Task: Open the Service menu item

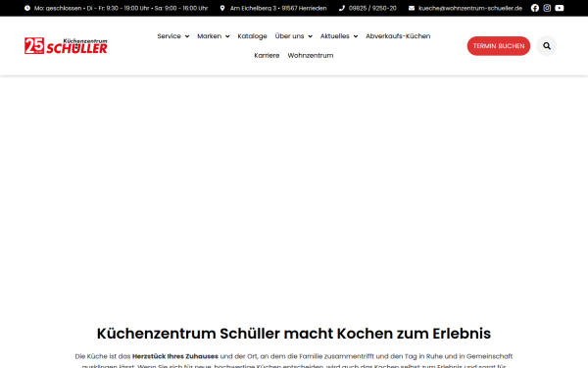Action: pyautogui.click(x=170, y=36)
